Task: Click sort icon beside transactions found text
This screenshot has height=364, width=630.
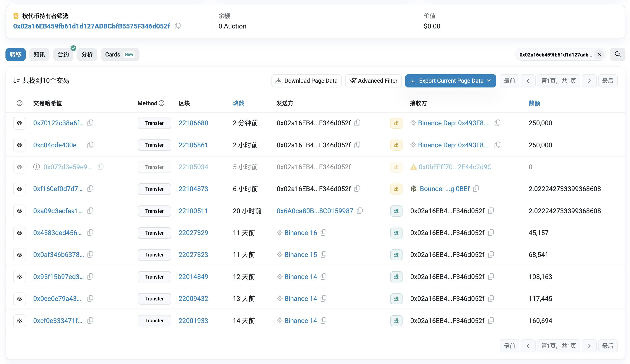Action: tap(17, 81)
